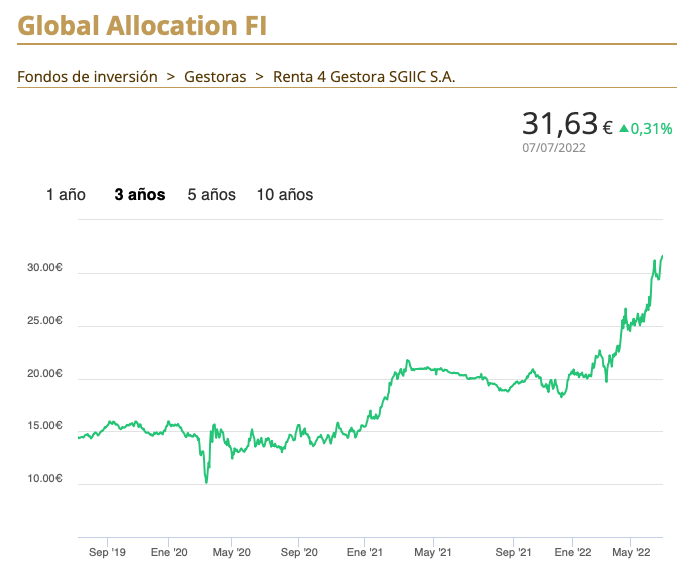Screen dimensions: 677x580
Task: Click the May '21 x-axis label
Action: pos(432,552)
